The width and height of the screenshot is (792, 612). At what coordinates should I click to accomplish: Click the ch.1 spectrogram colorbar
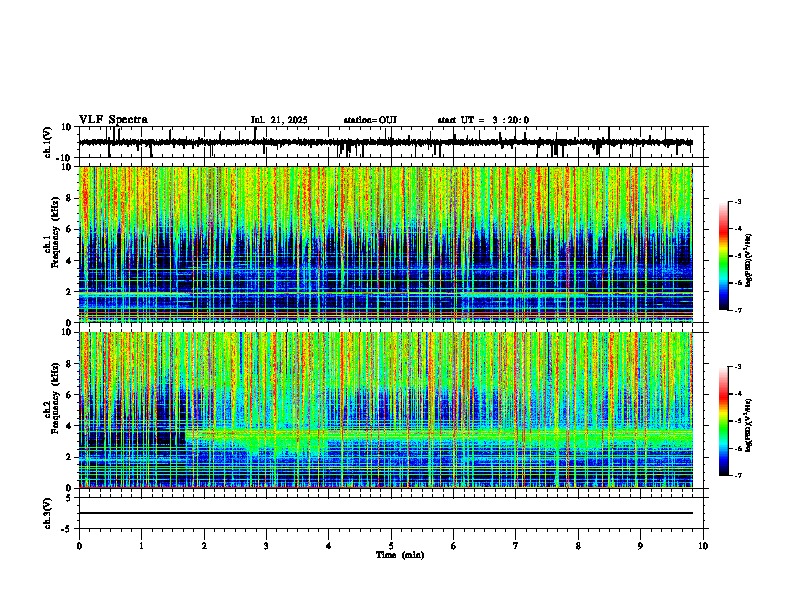(723, 256)
